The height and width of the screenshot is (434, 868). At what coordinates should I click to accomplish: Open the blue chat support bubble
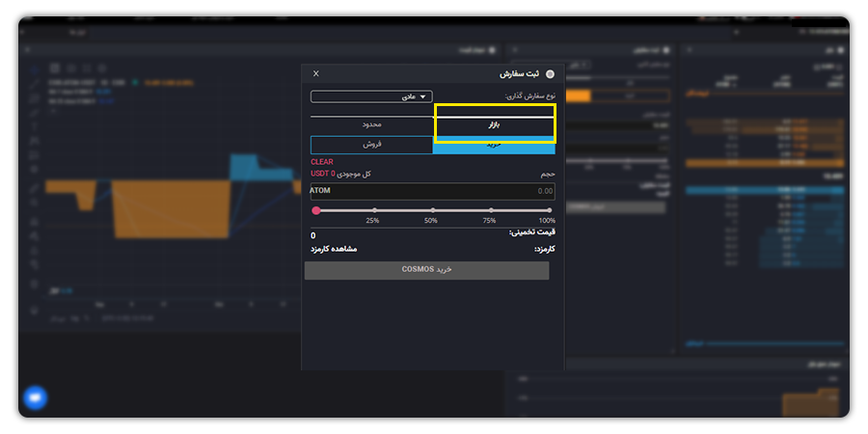pos(36,397)
